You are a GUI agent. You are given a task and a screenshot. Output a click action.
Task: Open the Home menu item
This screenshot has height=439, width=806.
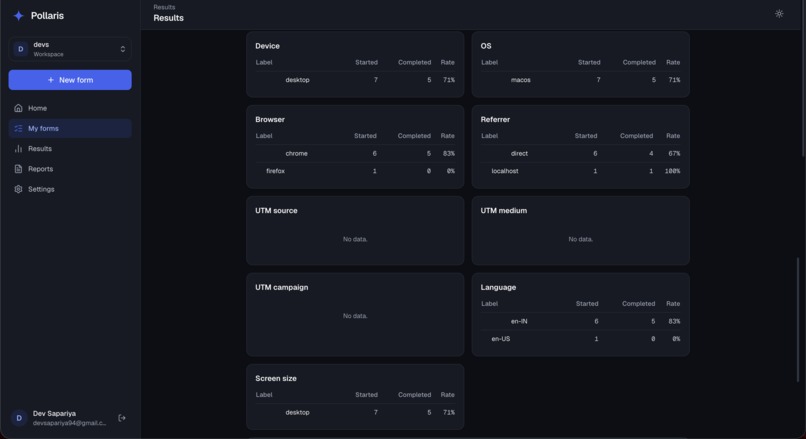tap(70, 108)
